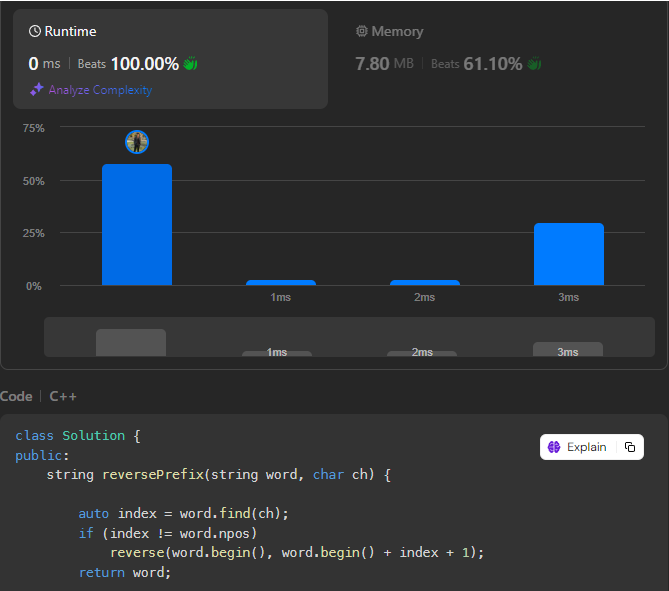The image size is (669, 591).
Task: Click the C++ language label
Action: (63, 396)
